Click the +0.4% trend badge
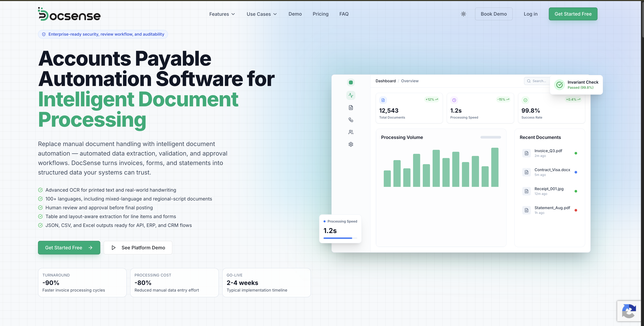 (573, 100)
